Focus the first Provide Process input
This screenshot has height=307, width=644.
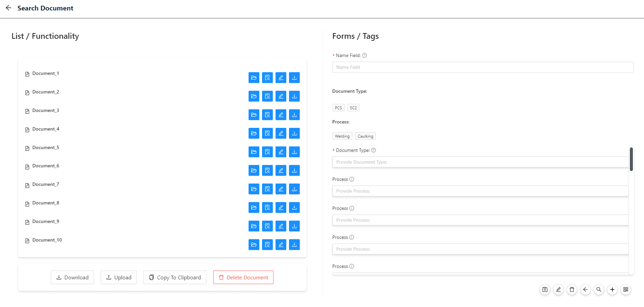coord(480,191)
